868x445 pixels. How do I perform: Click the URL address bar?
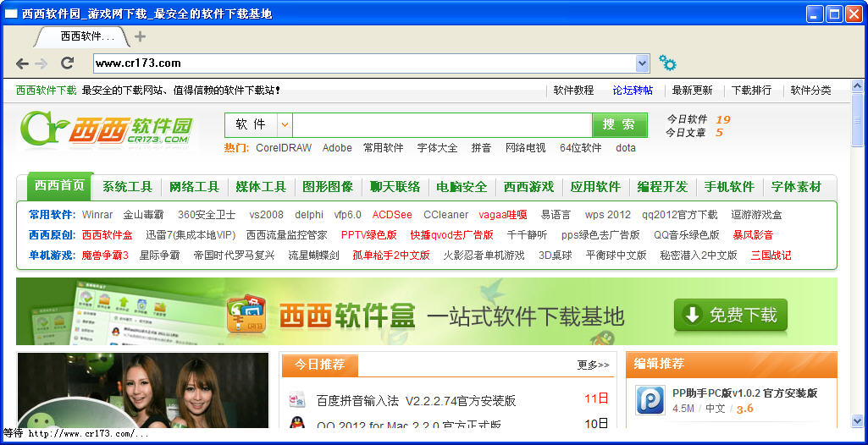(x=364, y=63)
